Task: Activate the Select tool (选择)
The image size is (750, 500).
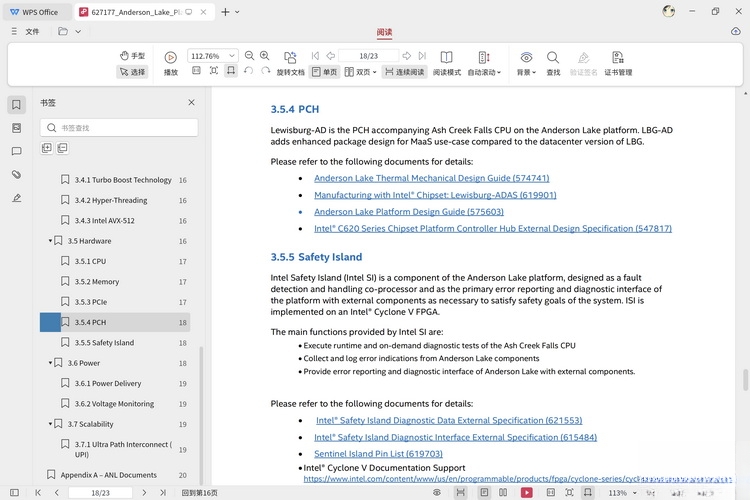Action: click(x=132, y=72)
